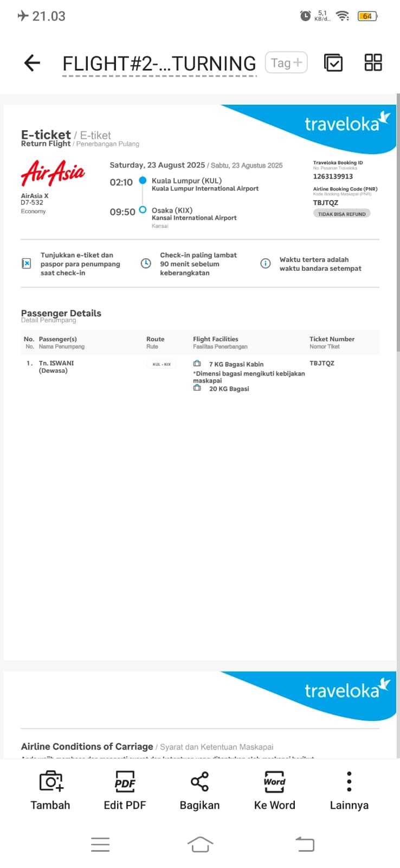The image size is (400, 868).
Task: Add a tag with Tag+ button
Action: pyautogui.click(x=286, y=63)
